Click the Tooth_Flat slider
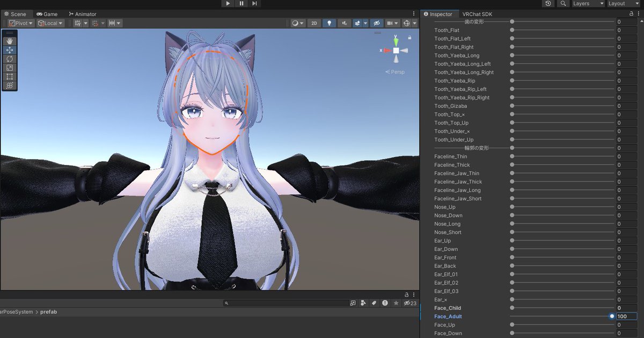Viewport: 644px width, 338px height. (x=562, y=30)
